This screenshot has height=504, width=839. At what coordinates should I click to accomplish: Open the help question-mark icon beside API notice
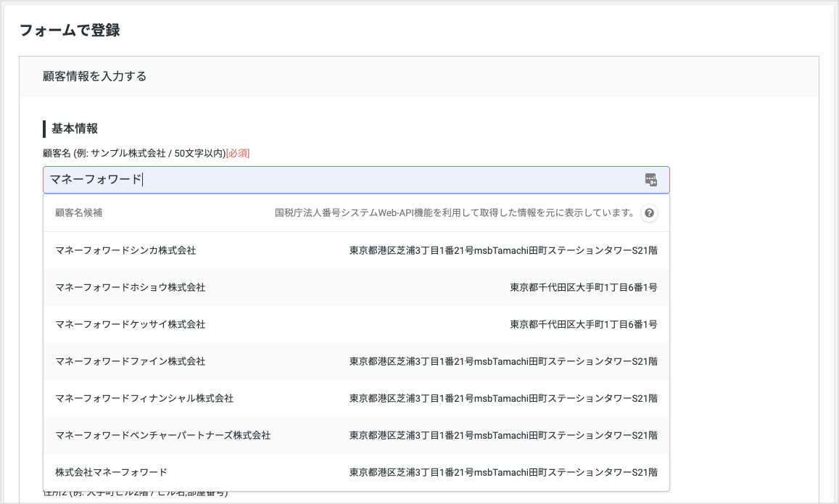(x=649, y=213)
